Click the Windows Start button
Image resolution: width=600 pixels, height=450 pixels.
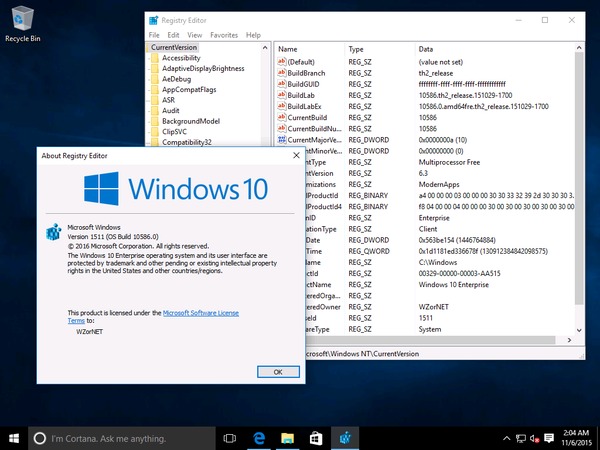pyautogui.click(x=14, y=438)
